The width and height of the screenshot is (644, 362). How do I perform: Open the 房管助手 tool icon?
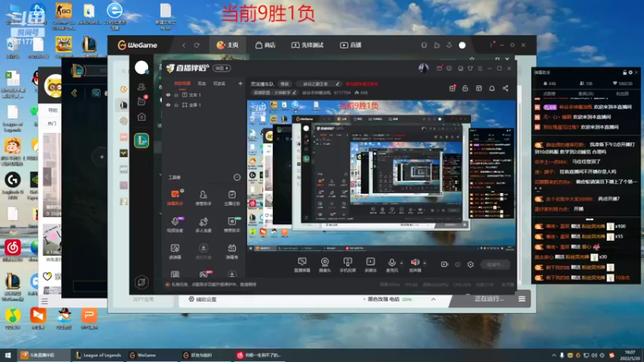tap(204, 197)
